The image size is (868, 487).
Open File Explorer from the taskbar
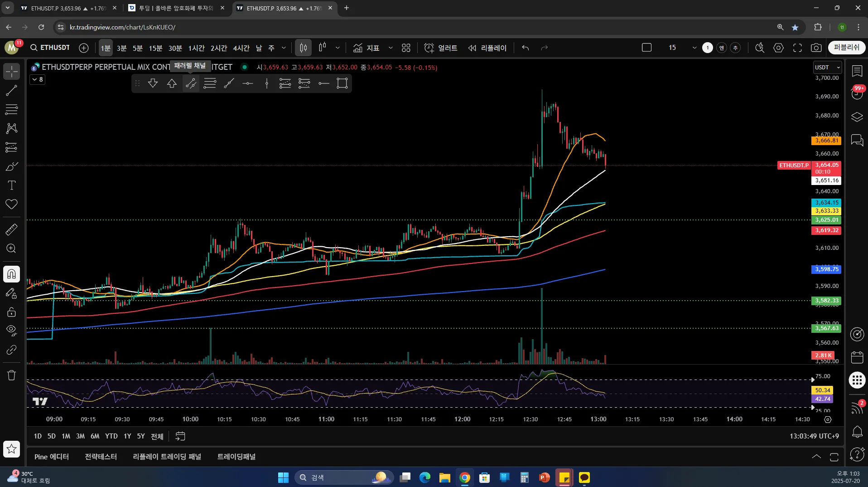click(444, 477)
